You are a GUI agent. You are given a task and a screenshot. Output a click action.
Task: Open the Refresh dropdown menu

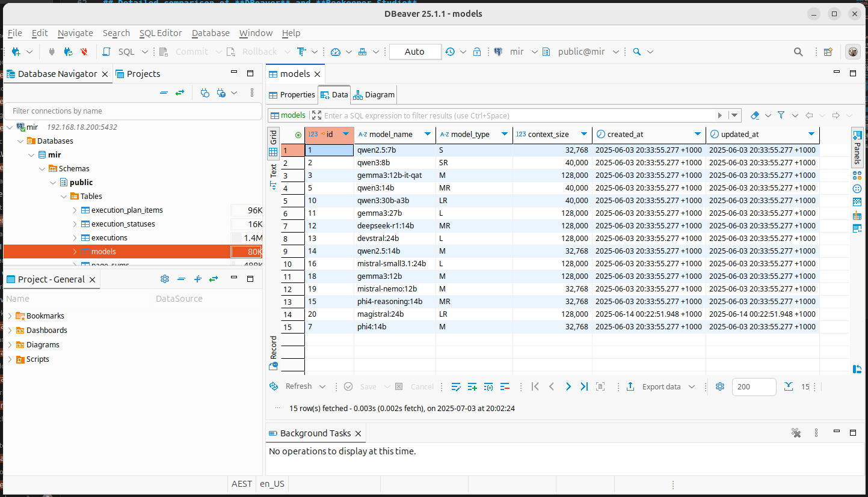click(x=322, y=386)
